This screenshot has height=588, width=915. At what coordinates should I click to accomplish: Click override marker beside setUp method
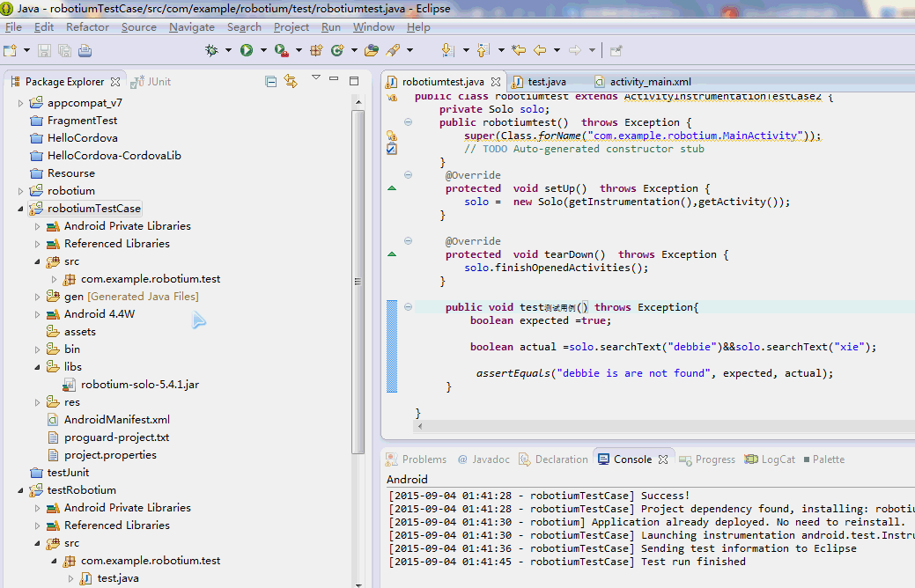pos(392,188)
